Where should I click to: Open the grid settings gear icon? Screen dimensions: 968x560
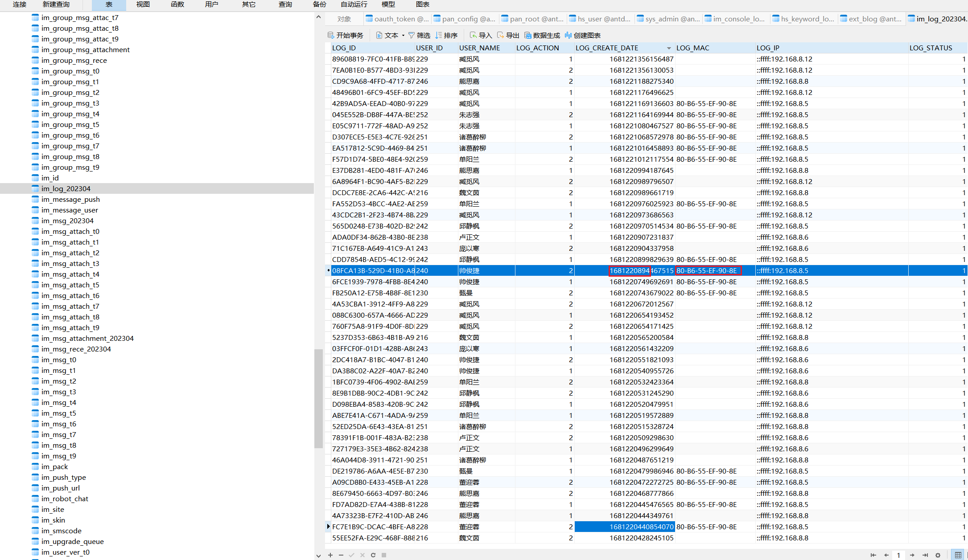[938, 555]
